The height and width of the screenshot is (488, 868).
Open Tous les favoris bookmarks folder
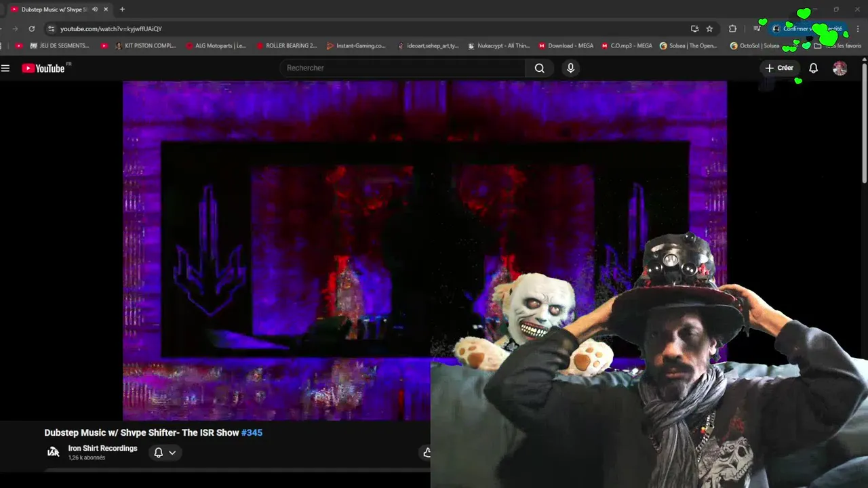tap(839, 46)
